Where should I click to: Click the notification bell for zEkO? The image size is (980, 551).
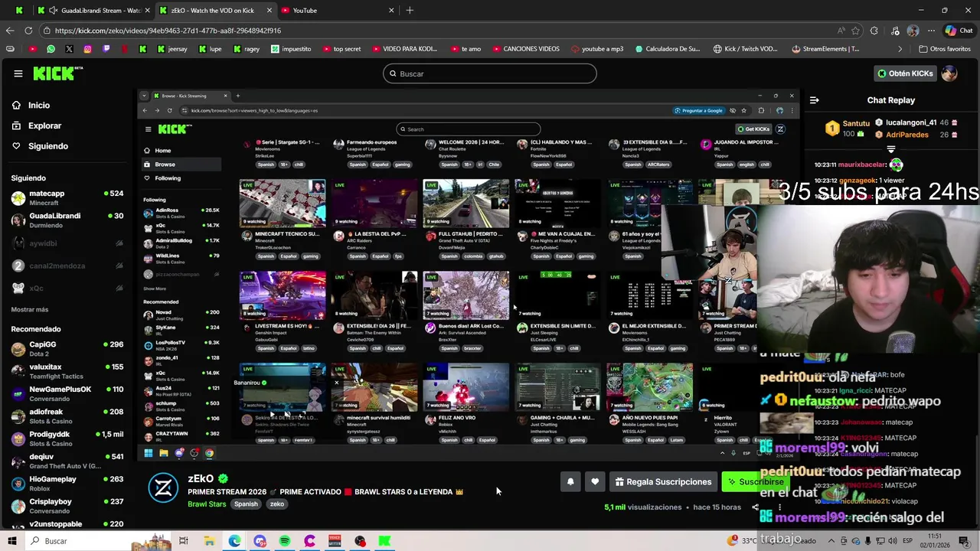click(570, 481)
